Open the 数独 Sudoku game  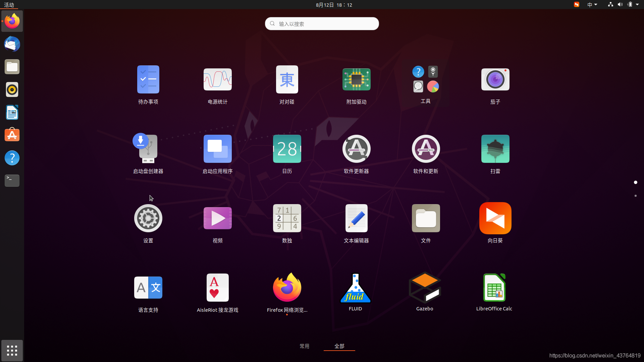[x=287, y=219]
